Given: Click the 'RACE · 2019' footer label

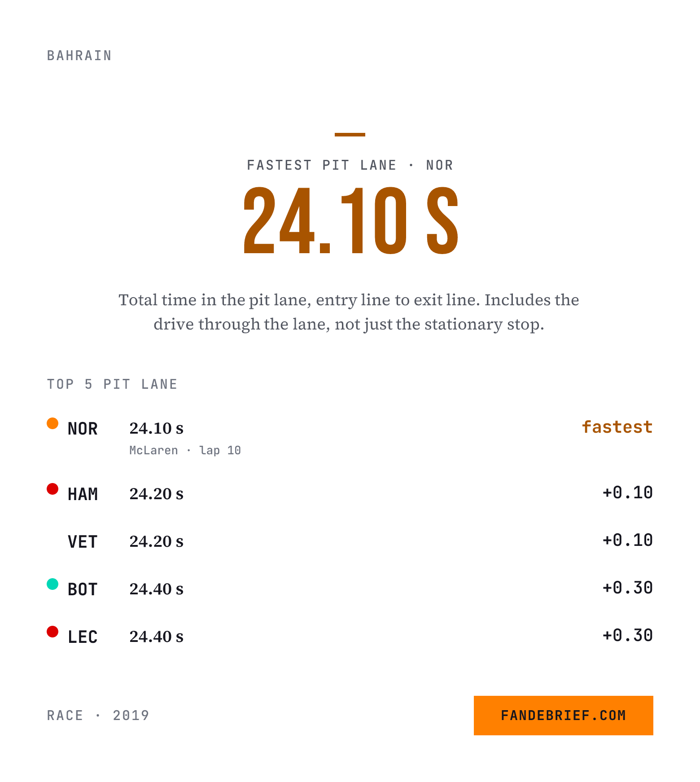Looking at the screenshot, I should pyautogui.click(x=98, y=715).
